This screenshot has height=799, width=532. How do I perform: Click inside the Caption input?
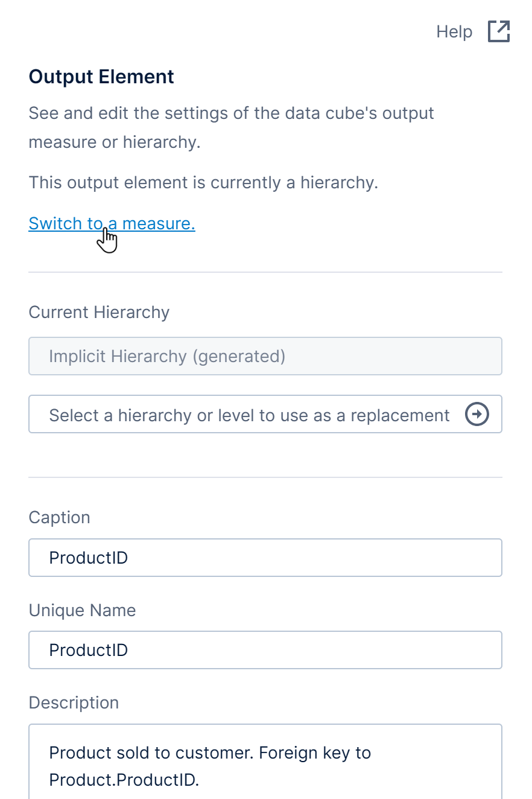pos(265,557)
